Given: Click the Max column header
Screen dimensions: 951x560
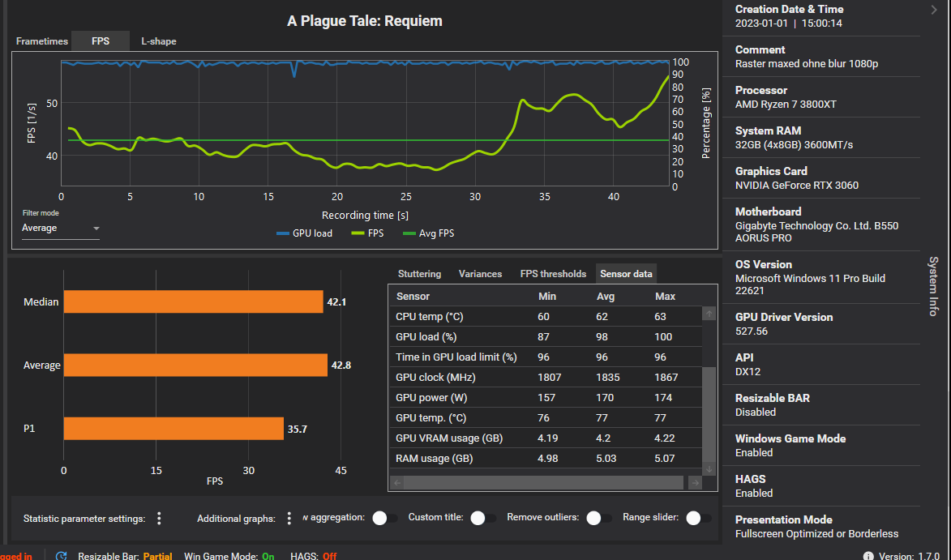Looking at the screenshot, I should tap(665, 297).
